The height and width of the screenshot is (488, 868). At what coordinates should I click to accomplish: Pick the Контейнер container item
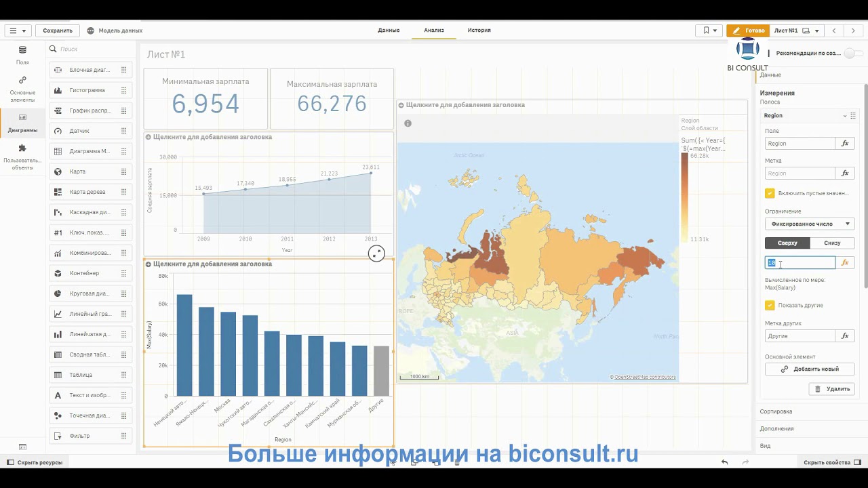click(x=91, y=273)
